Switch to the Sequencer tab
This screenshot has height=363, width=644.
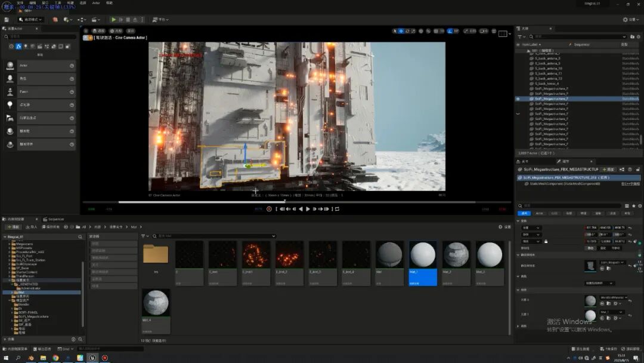(54, 219)
